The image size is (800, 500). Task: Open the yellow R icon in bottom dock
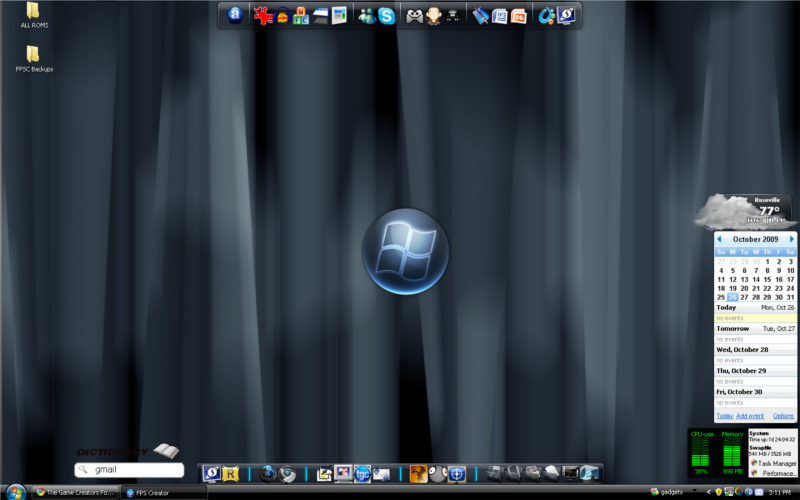pos(231,474)
